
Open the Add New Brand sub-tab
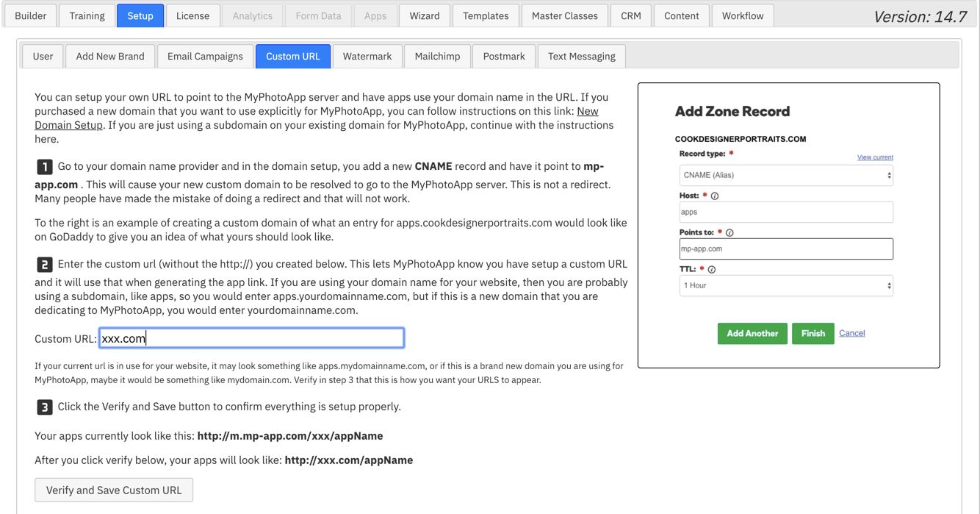110,56
